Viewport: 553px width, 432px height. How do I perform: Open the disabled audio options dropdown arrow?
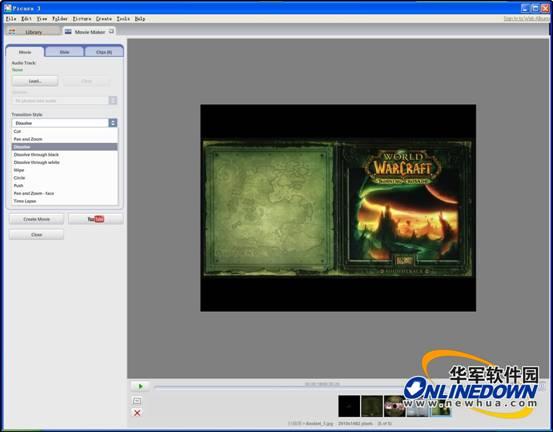point(113,101)
